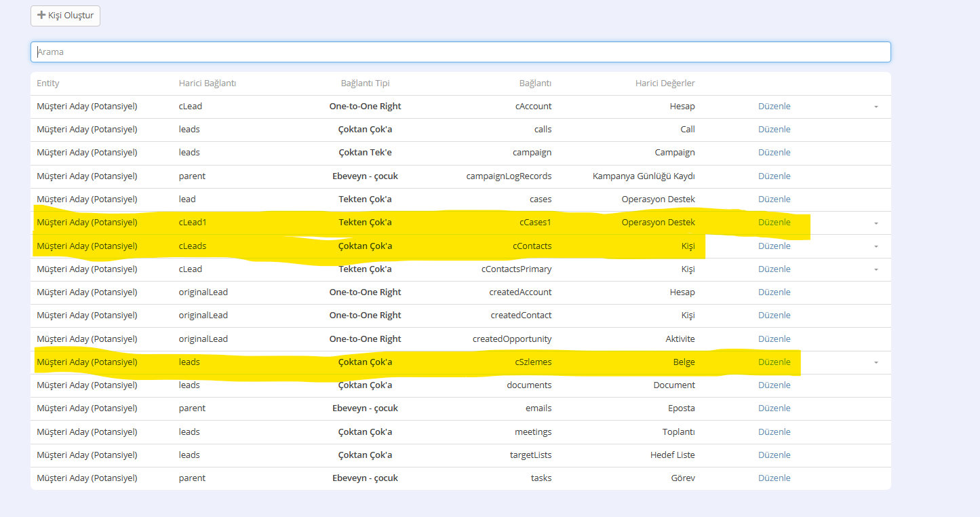Focus the Arama search field

460,52
